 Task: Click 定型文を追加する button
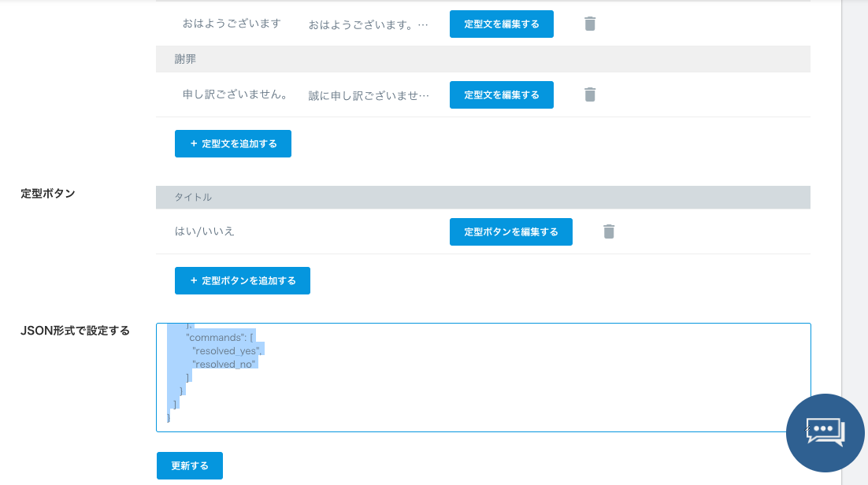tap(233, 143)
